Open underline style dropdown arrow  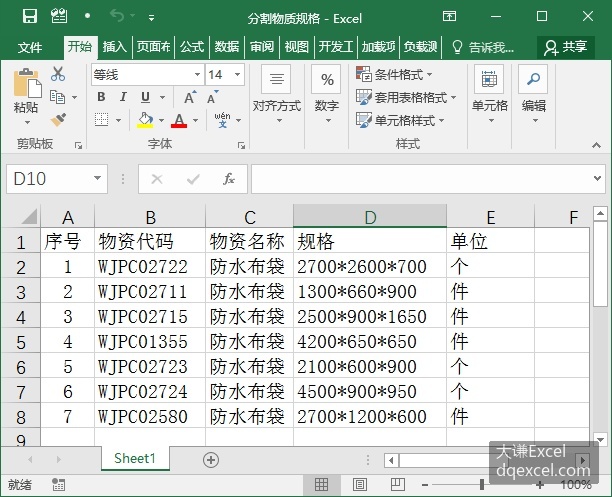click(162, 97)
